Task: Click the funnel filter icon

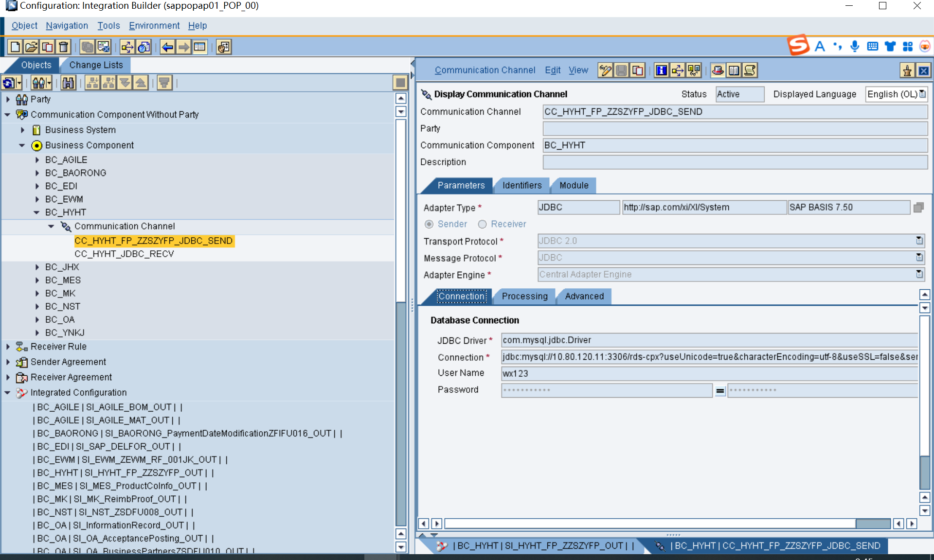Action: (x=164, y=83)
